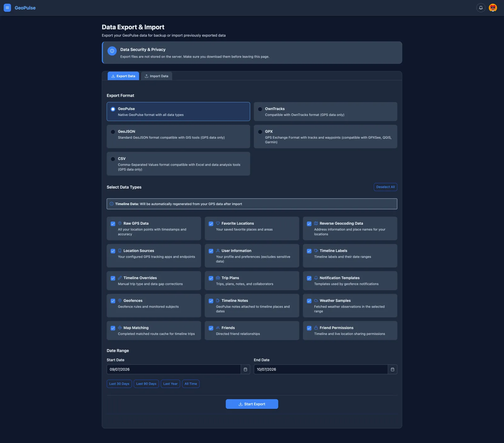
Task: Click the Map Matching diamond icon
Action: pyautogui.click(x=120, y=328)
